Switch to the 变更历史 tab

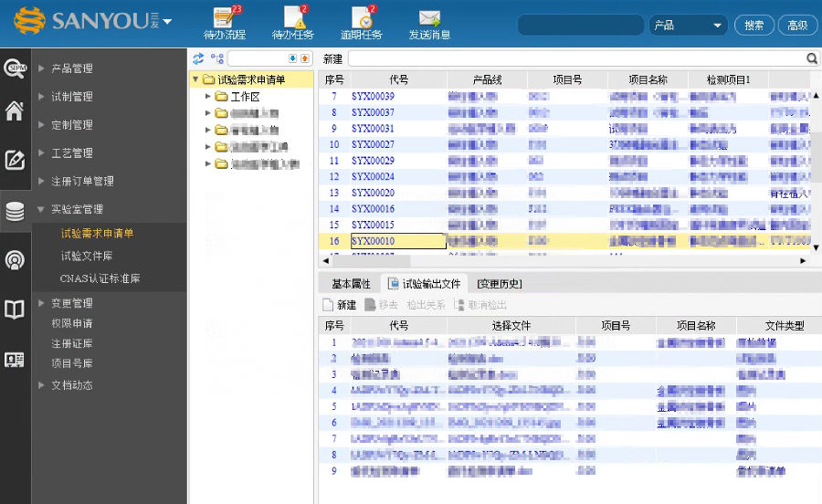(500, 283)
